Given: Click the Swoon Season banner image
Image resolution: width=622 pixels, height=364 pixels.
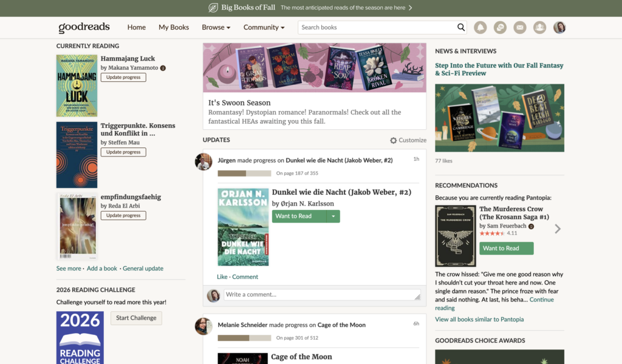Looking at the screenshot, I should [x=315, y=68].
